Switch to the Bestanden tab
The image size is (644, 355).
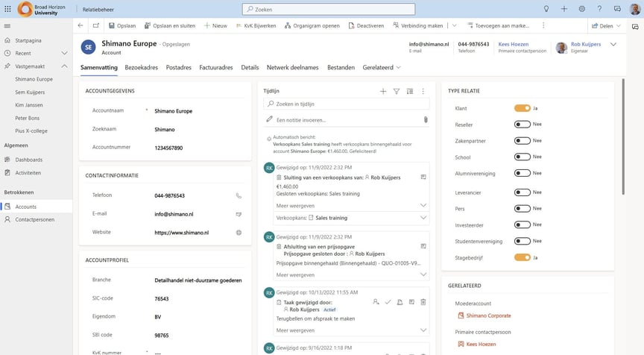point(341,67)
